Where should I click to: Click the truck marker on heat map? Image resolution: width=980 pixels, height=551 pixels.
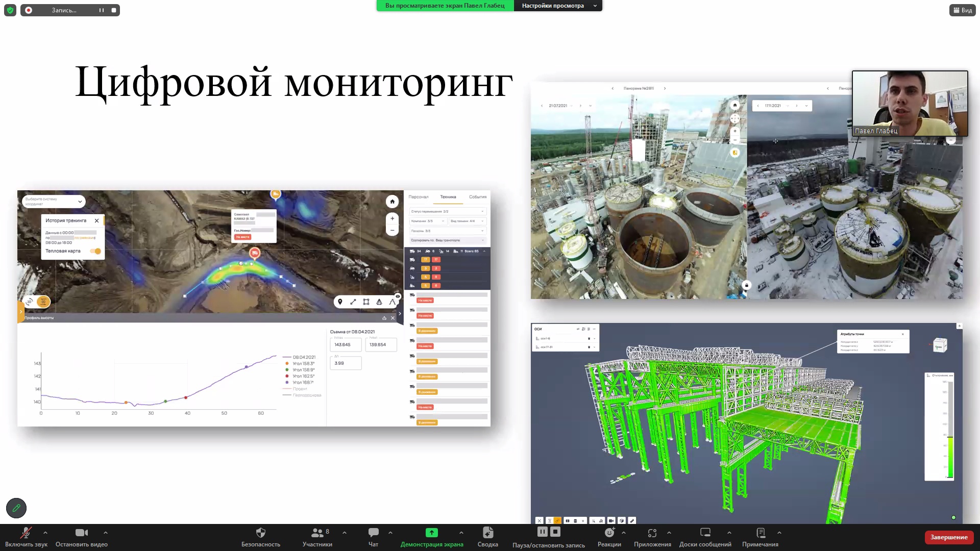[x=255, y=253]
